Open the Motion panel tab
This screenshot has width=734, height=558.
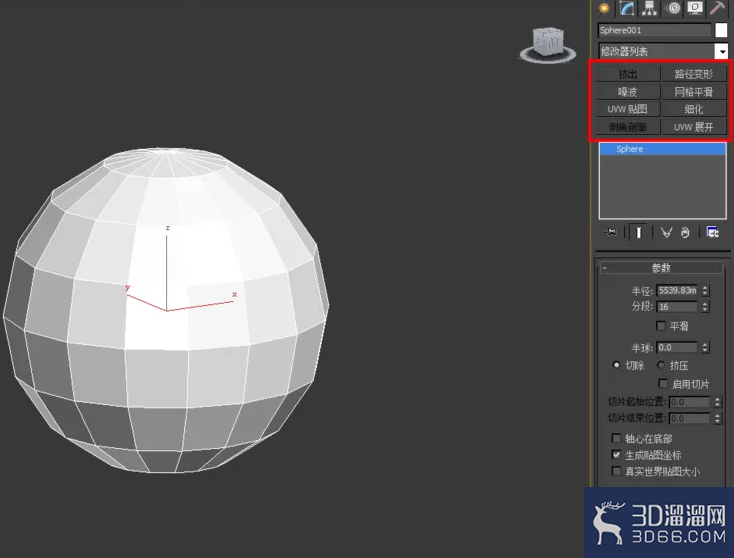tap(674, 8)
